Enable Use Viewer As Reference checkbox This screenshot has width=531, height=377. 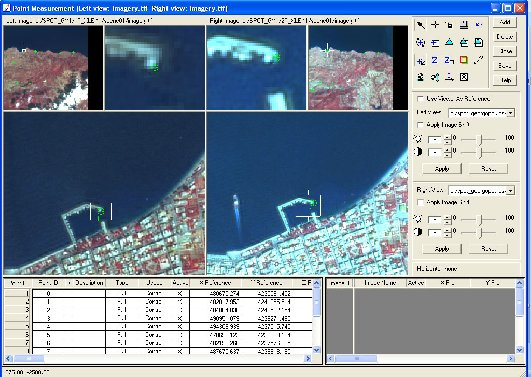[x=420, y=99]
